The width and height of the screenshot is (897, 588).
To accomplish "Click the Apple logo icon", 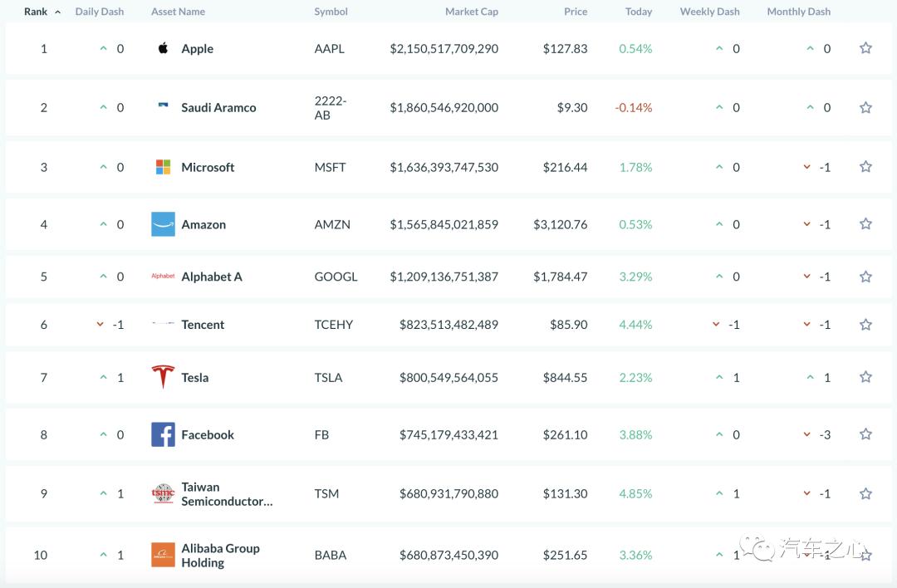I will [x=163, y=48].
